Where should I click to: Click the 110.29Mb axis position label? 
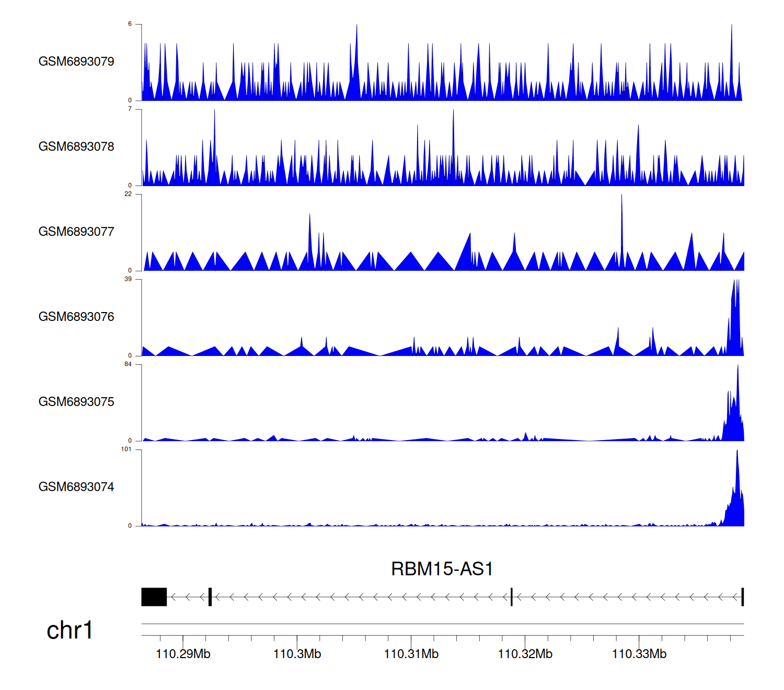click(183, 654)
